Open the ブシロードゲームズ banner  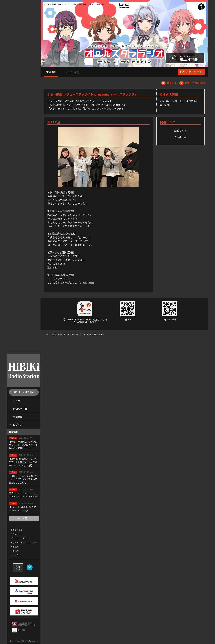[24, 601]
